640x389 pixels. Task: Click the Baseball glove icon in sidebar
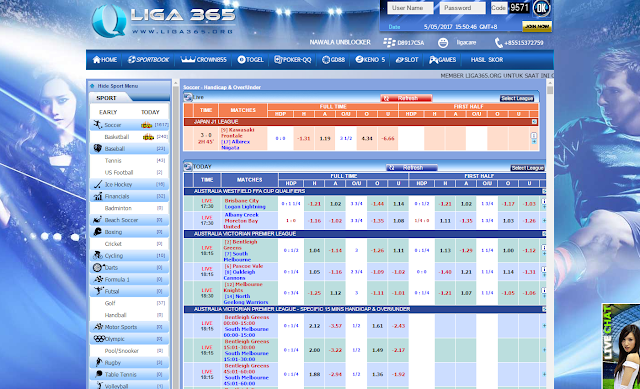pyautogui.click(x=97, y=148)
